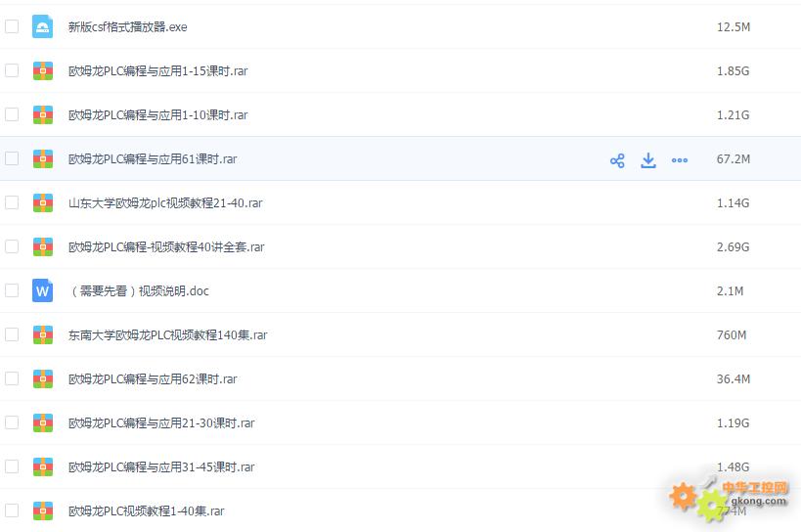Click the 1.21G size value

(x=734, y=114)
